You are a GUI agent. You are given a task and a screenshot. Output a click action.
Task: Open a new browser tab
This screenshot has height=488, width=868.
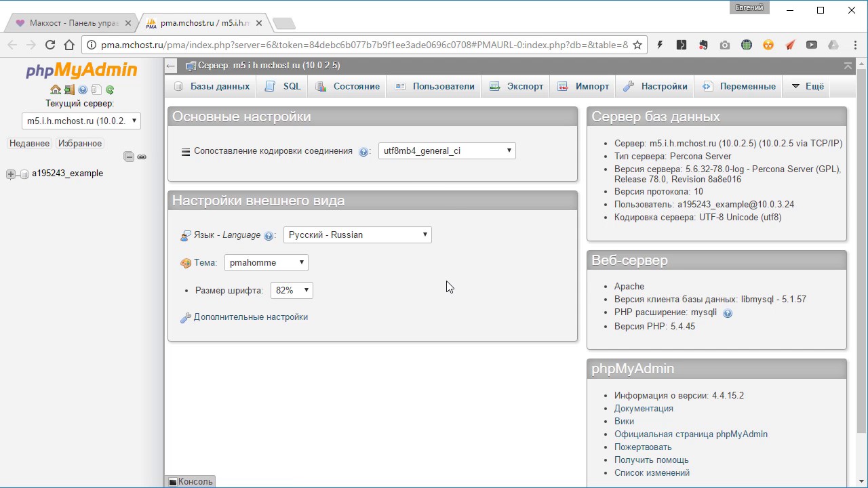283,24
